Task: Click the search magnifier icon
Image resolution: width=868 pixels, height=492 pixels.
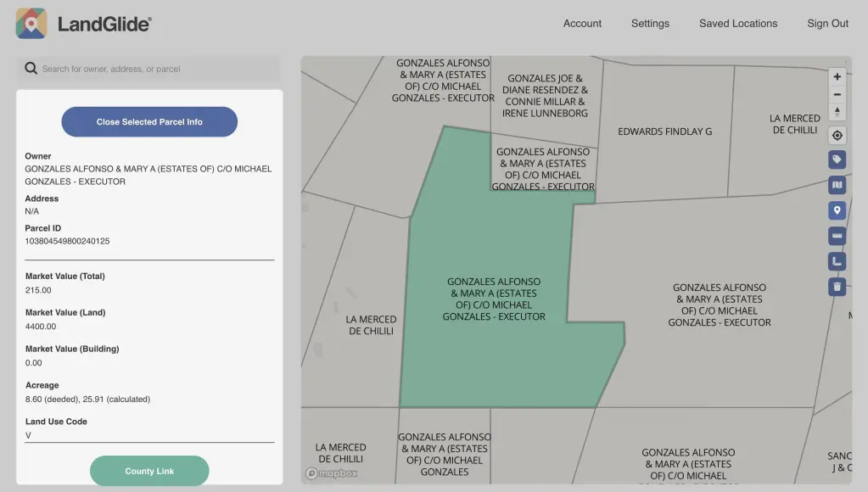Action: pyautogui.click(x=31, y=69)
